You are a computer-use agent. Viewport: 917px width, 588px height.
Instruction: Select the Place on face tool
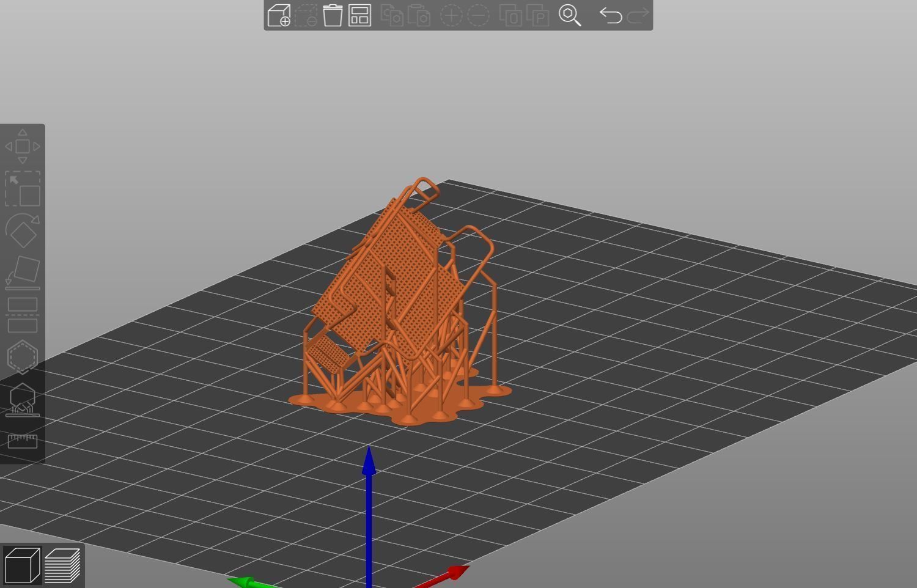(23, 273)
